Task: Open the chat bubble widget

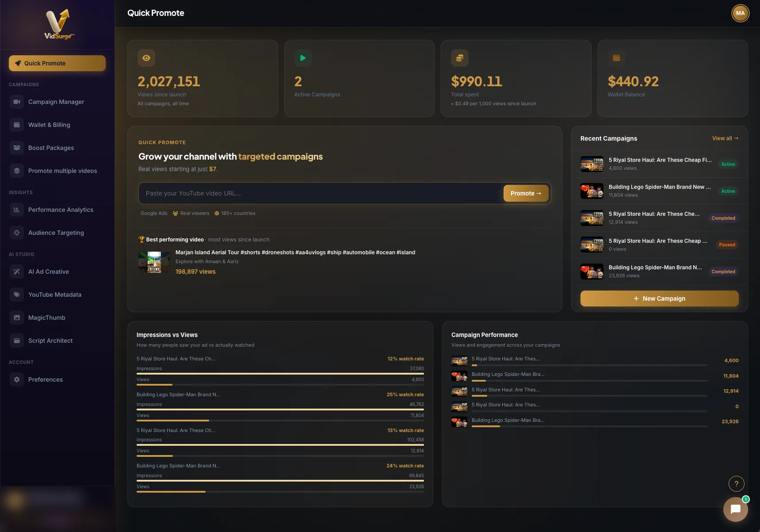Action: [x=736, y=509]
